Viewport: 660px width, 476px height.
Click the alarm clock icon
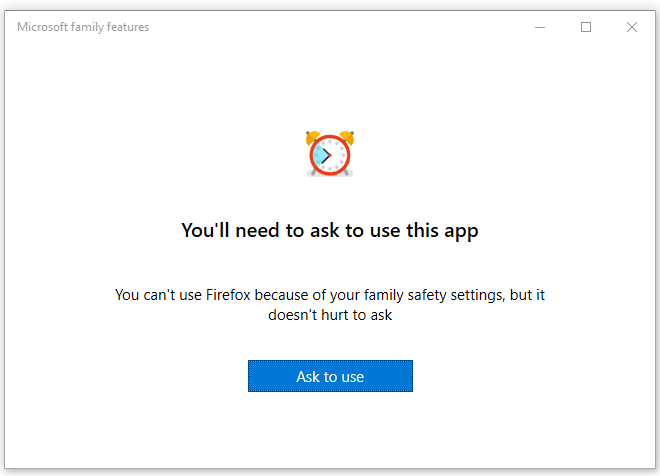tap(330, 154)
